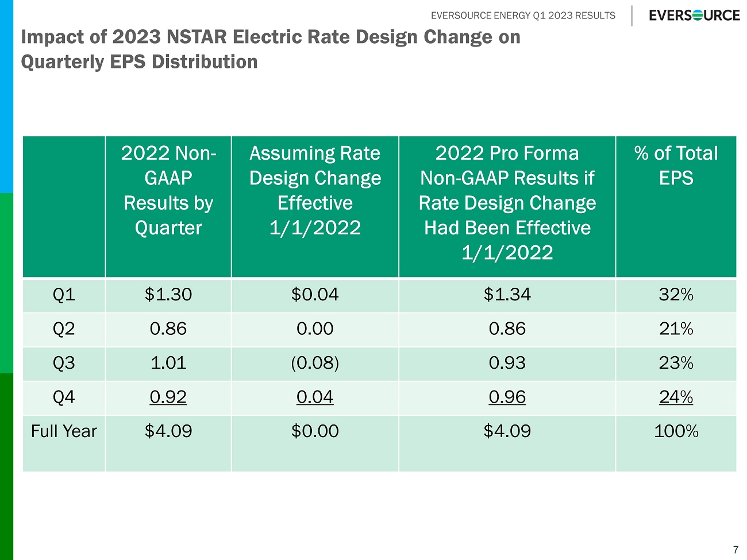Select the slide title about NSTAR Electric
The height and width of the screenshot is (560, 747).
270,49
